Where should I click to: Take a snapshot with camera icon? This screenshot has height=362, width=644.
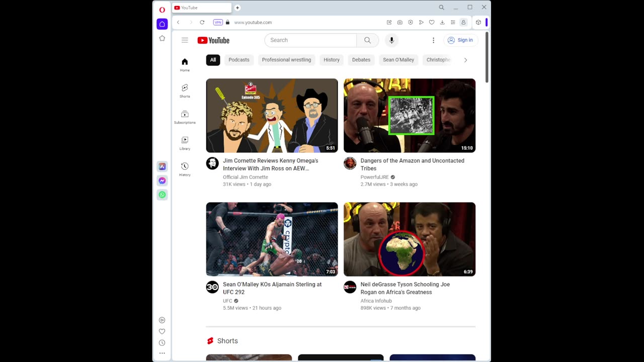click(x=400, y=22)
